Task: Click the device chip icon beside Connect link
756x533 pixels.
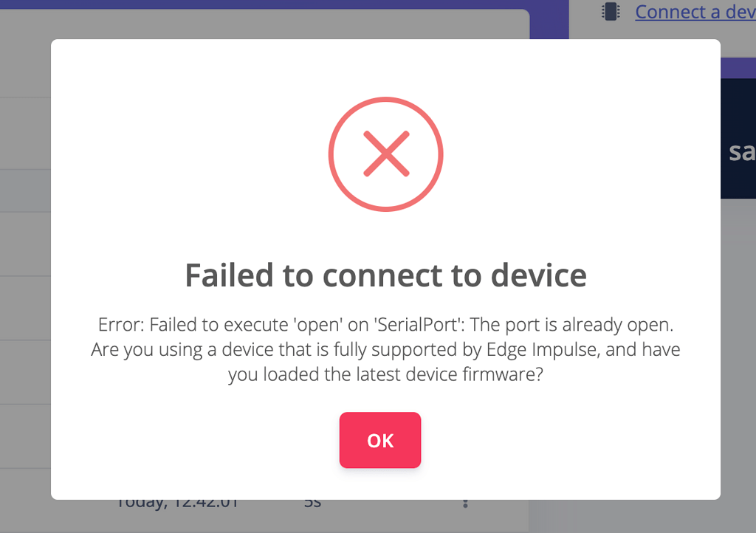Action: click(611, 12)
